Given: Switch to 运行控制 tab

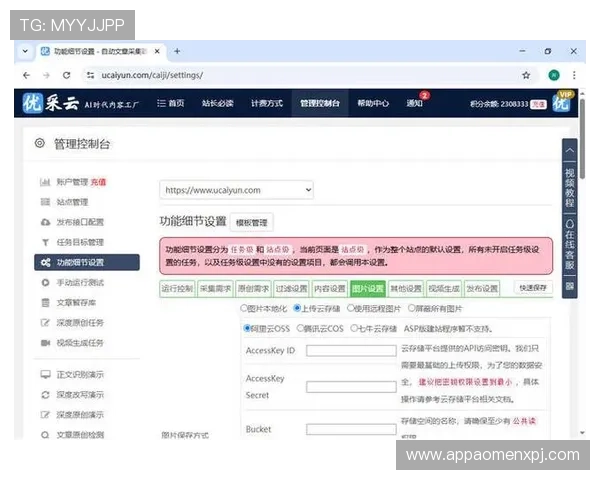Looking at the screenshot, I should pos(177,288).
